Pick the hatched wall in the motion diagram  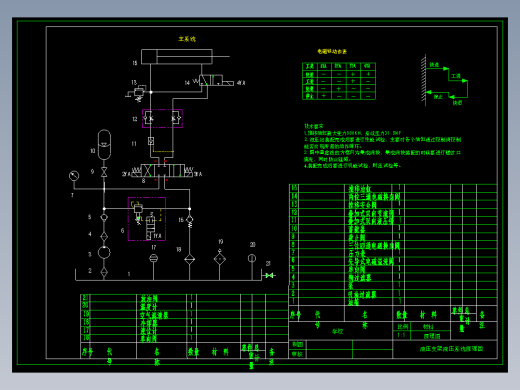(x=423, y=80)
